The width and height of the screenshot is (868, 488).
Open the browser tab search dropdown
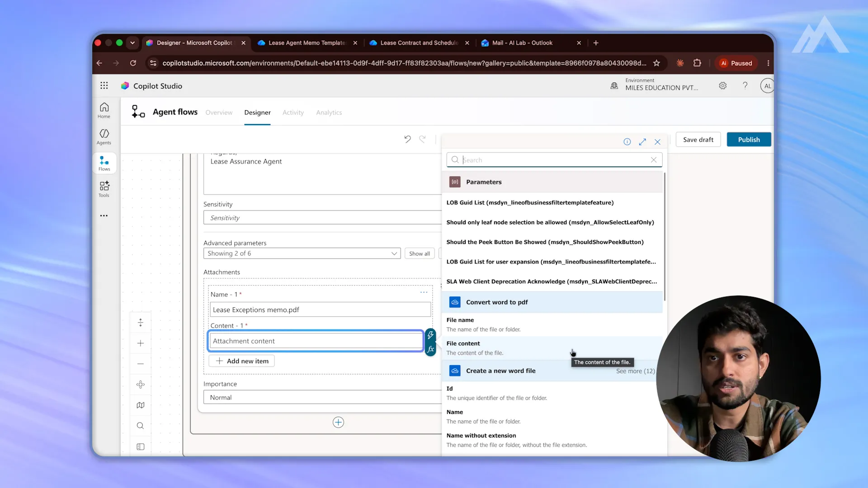tap(132, 43)
